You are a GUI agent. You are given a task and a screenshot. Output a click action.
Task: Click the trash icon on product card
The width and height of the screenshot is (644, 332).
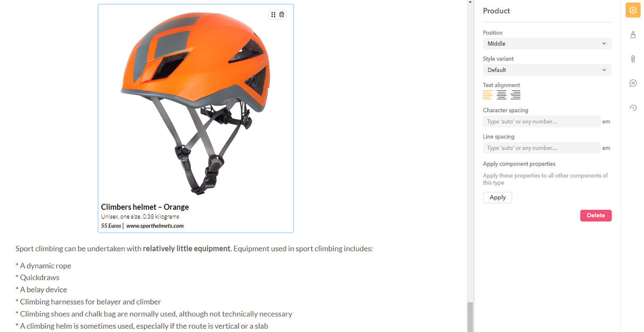pyautogui.click(x=282, y=15)
